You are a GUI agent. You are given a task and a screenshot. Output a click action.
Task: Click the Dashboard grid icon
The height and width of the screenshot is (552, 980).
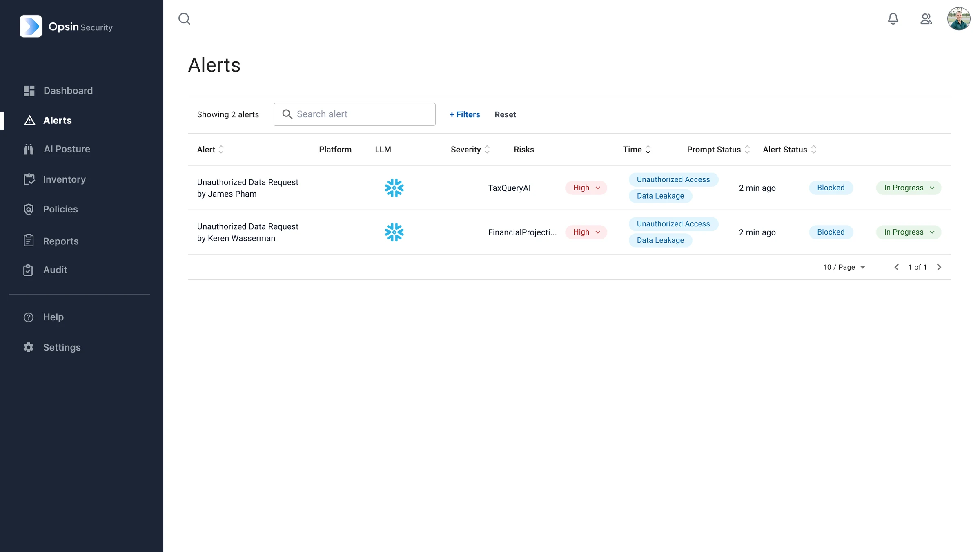[x=29, y=91]
